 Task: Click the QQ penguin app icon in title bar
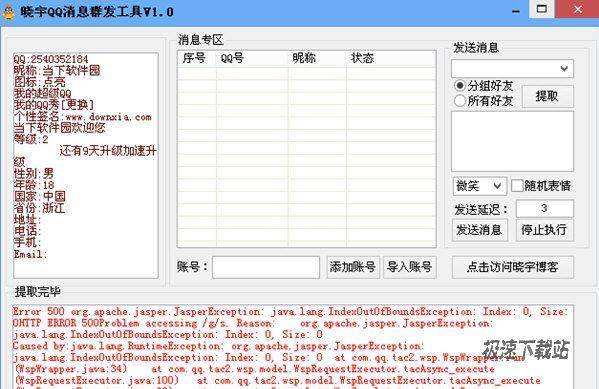[x=8, y=11]
